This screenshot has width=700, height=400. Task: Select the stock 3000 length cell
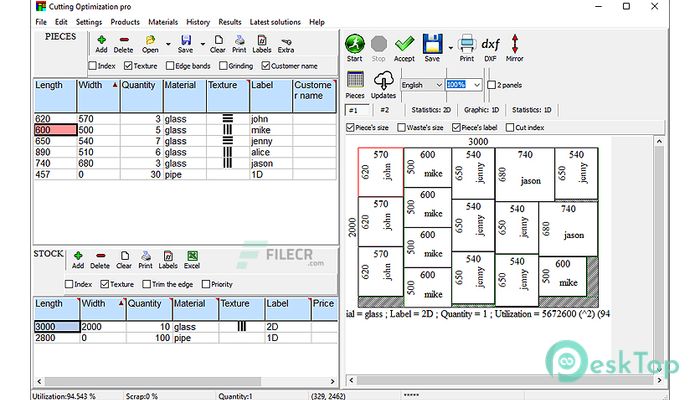(x=57, y=327)
